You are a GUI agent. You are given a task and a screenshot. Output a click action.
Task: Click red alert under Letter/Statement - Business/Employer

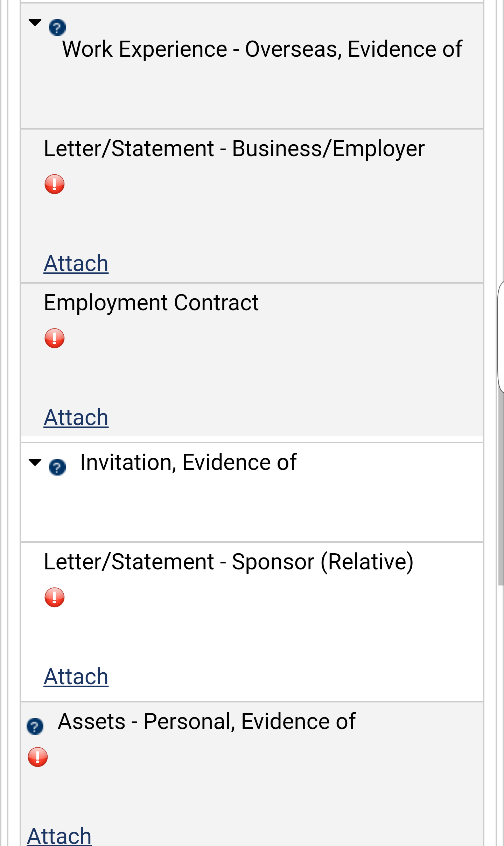(x=55, y=184)
